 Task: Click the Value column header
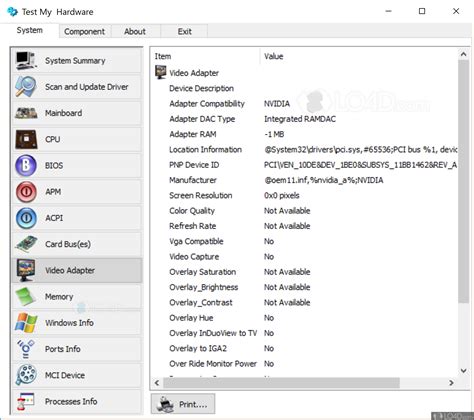[359, 56]
